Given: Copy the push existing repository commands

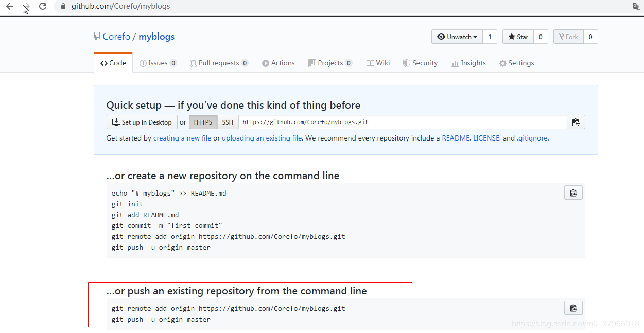Looking at the screenshot, I should (x=573, y=308).
